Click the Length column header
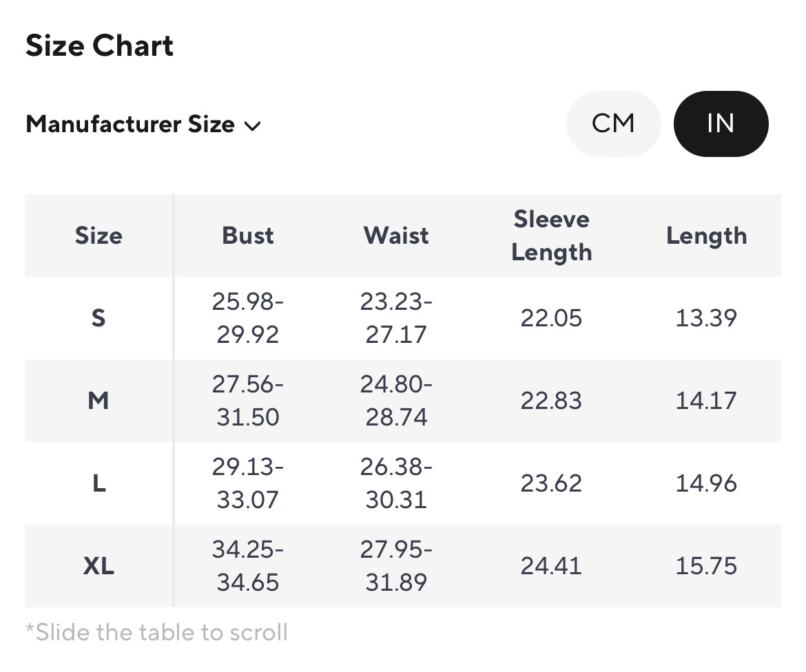Viewport: 806px width, 672px height. (706, 235)
